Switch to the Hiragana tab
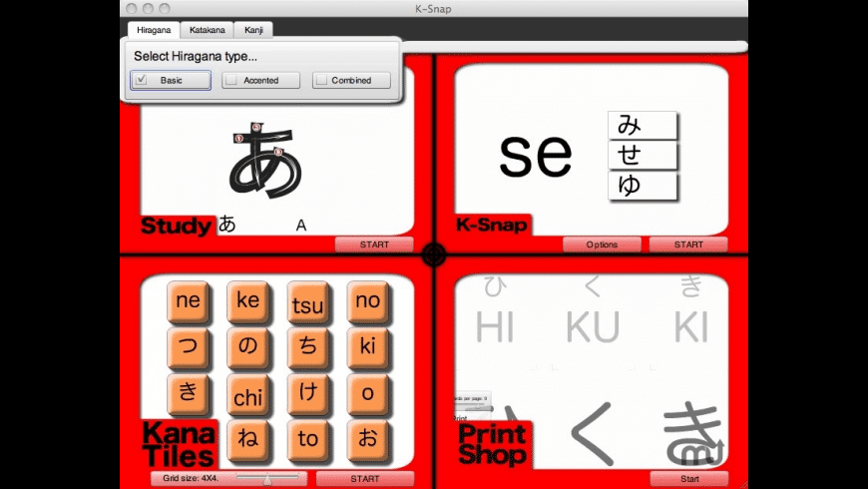Viewport: 868px width, 489px height. (x=154, y=30)
